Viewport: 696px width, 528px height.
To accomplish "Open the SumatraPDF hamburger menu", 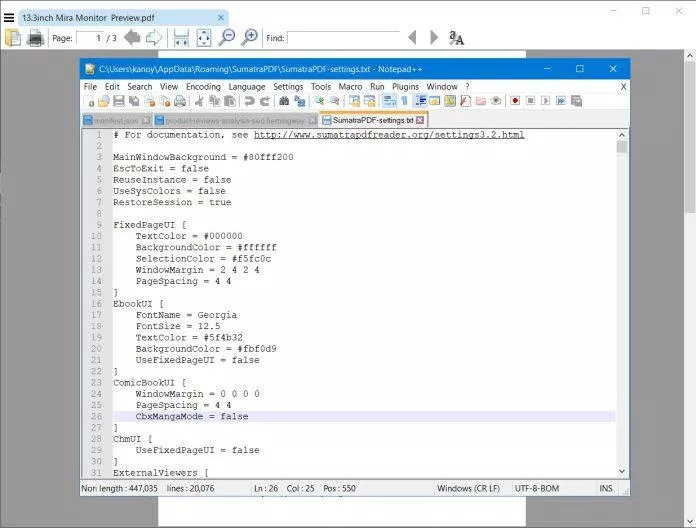I will click(x=9, y=17).
